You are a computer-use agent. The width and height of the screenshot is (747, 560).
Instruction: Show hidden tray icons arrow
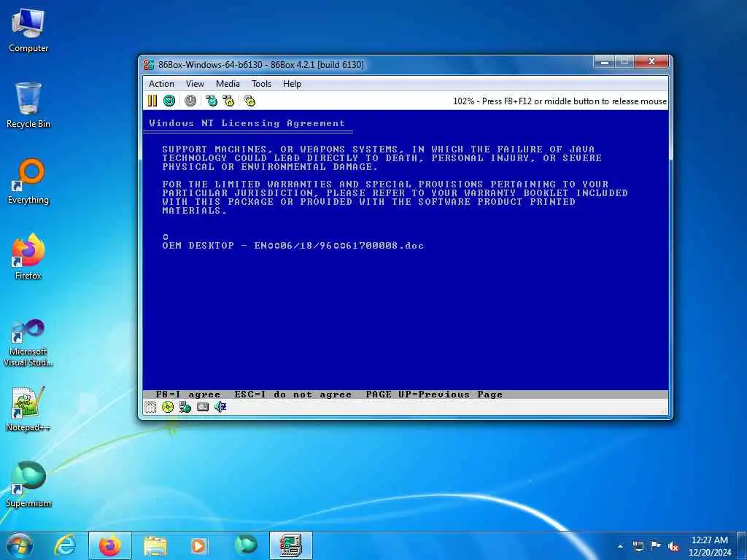620,546
